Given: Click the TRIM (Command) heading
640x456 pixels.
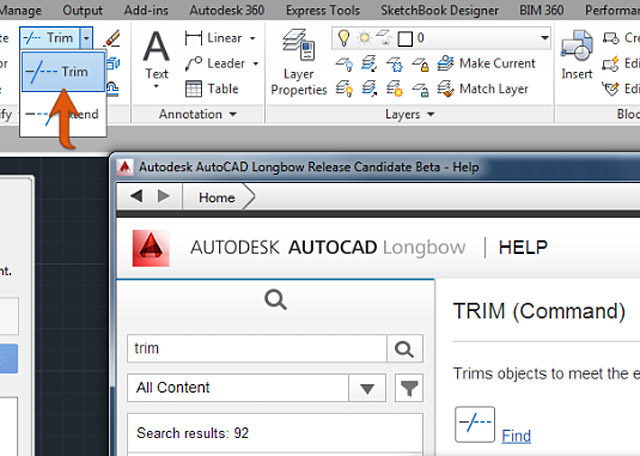Looking at the screenshot, I should (539, 311).
